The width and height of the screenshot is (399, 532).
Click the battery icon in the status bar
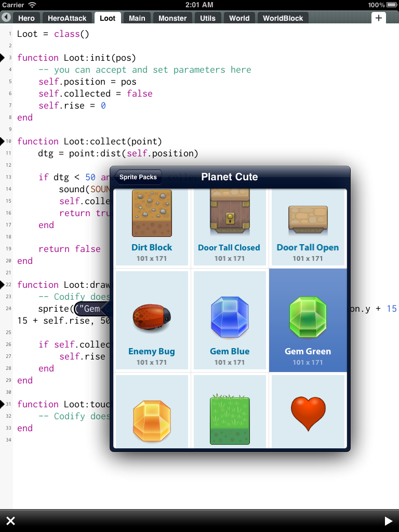392,5
